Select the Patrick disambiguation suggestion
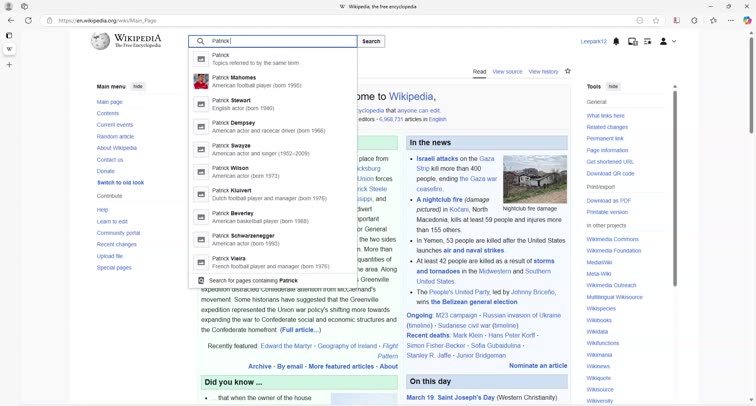This screenshot has width=756, height=406. 273,59
